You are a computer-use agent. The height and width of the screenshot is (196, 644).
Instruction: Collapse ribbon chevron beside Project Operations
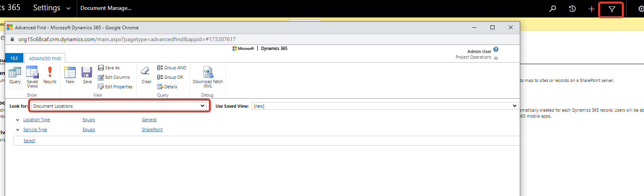[x=496, y=58]
